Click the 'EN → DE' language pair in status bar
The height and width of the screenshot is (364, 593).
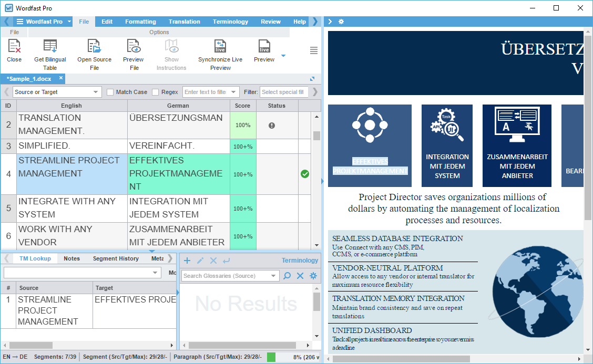tap(15, 357)
